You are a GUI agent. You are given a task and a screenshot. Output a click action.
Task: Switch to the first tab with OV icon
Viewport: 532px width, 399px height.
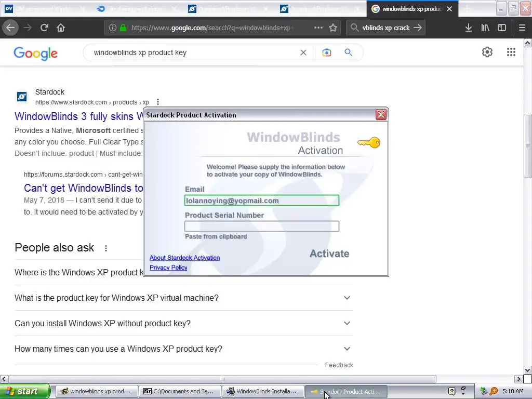(x=45, y=9)
